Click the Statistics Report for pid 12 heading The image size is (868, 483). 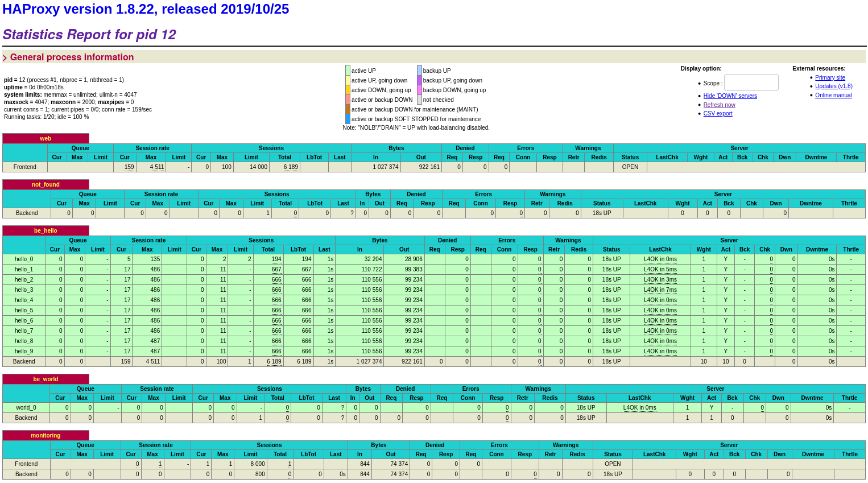89,35
